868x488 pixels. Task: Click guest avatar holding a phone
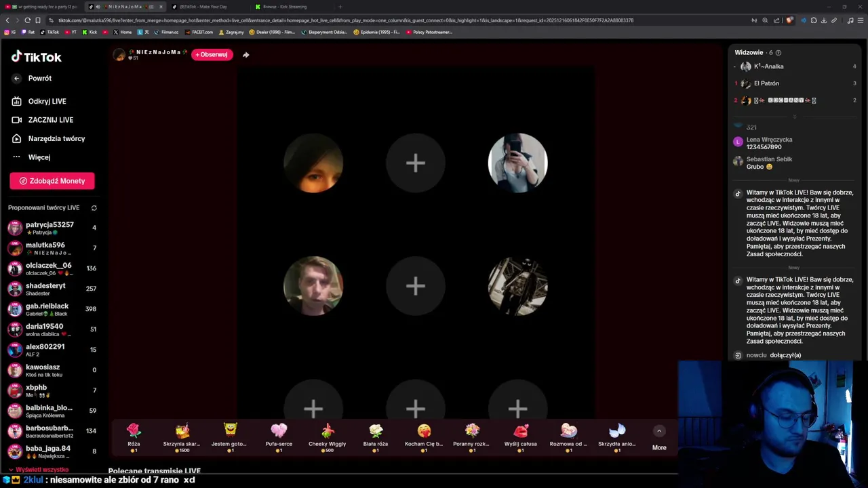[x=518, y=163]
